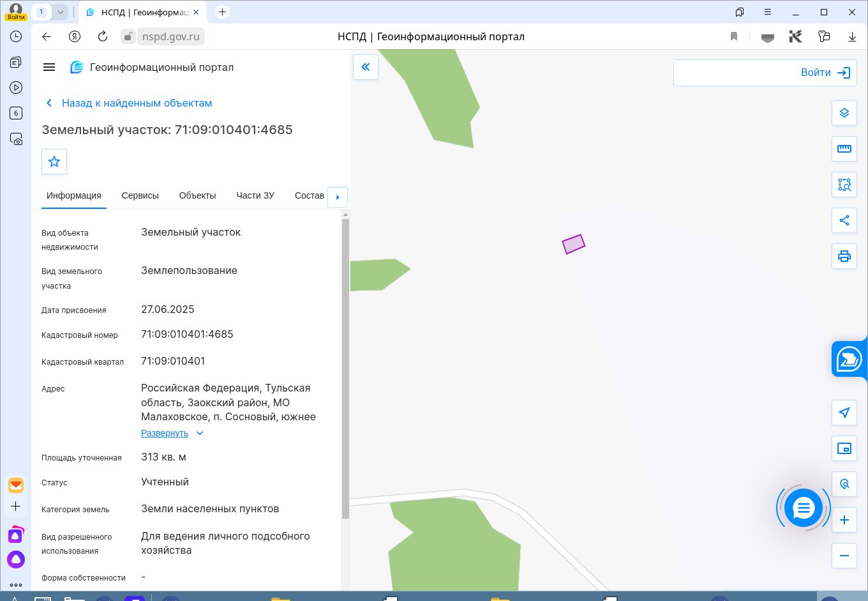Zoom in with the plus button
Viewport: 868px width, 601px height.
(x=844, y=520)
